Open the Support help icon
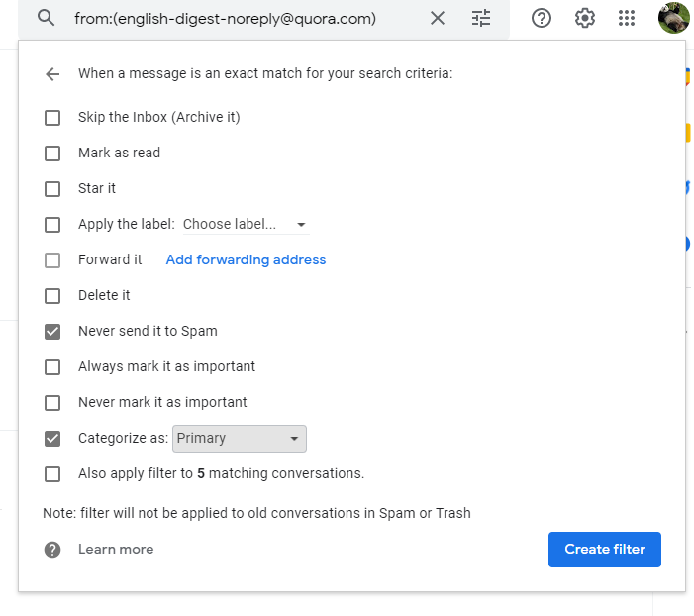Screen dimensions: 694x616 point(542,18)
